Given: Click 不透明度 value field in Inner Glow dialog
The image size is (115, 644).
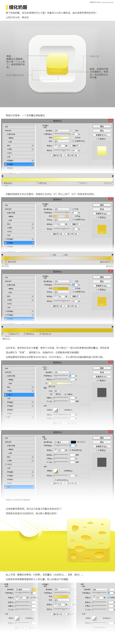Looking at the screenshot, I should pyautogui.click(x=72, y=376).
